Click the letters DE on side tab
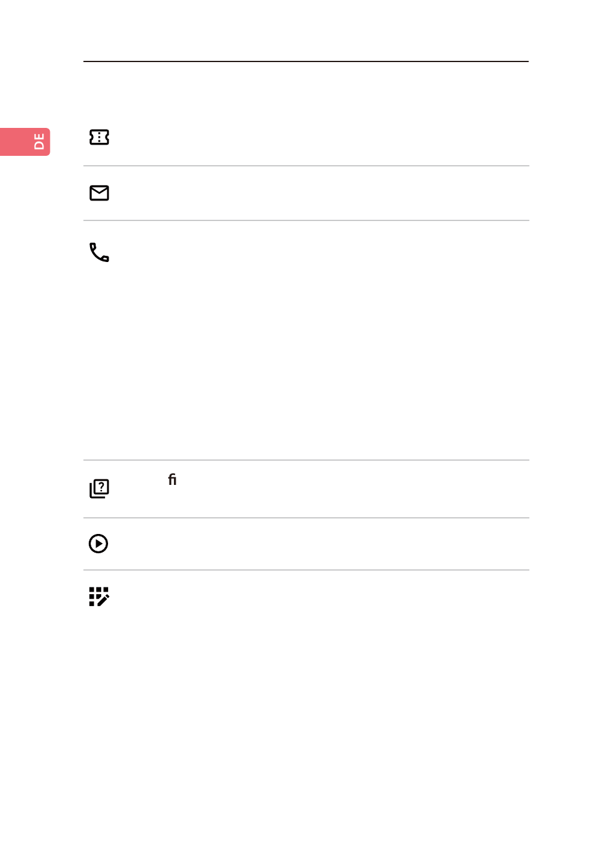 coord(39,142)
